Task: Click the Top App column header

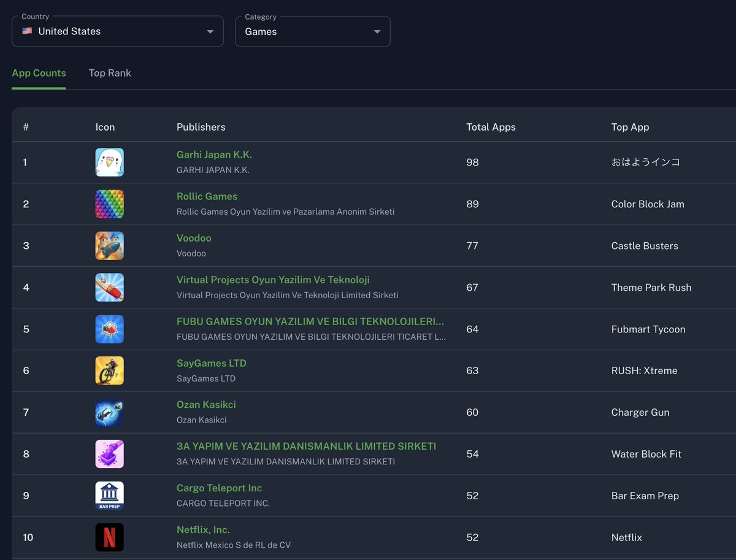Action: tap(630, 127)
